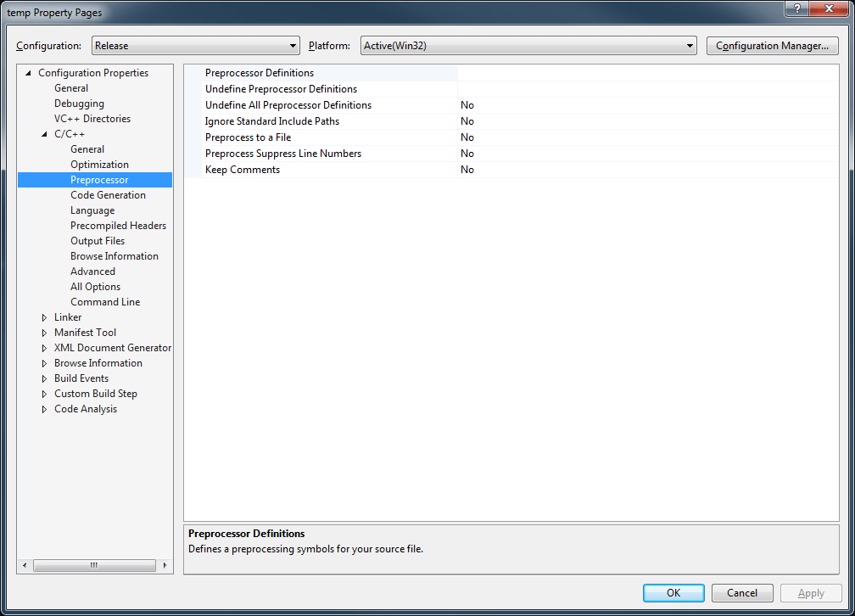This screenshot has height=616, width=855.
Task: Expand the Code Analysis node
Action: pyautogui.click(x=44, y=408)
